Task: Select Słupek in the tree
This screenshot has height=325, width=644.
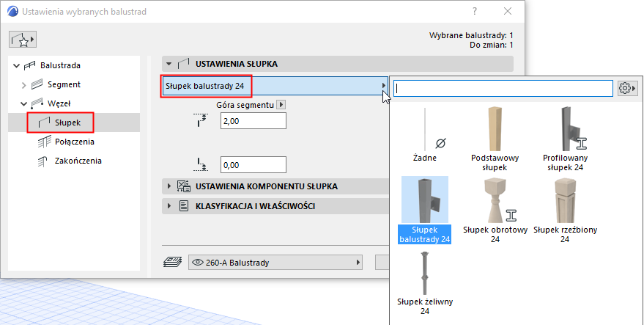Action: coord(67,123)
